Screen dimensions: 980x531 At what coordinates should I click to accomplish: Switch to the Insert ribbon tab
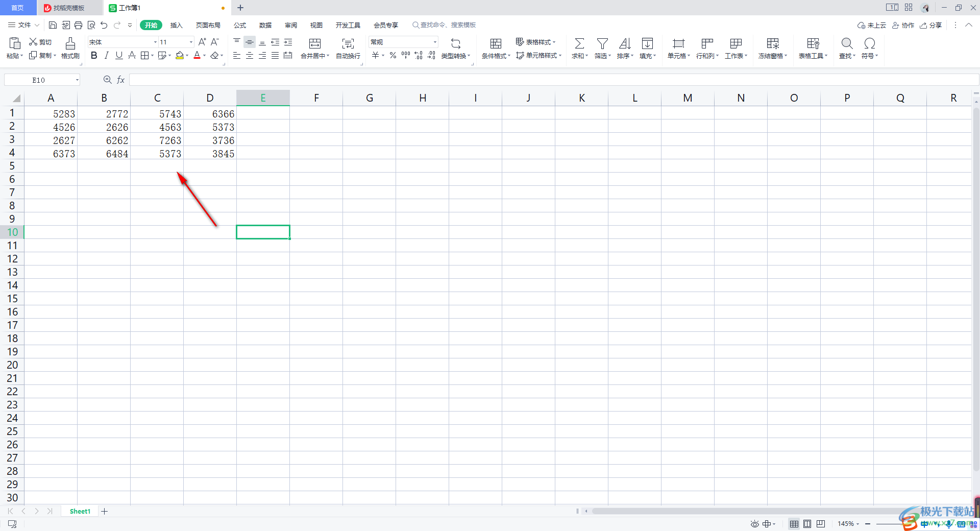pyautogui.click(x=176, y=25)
